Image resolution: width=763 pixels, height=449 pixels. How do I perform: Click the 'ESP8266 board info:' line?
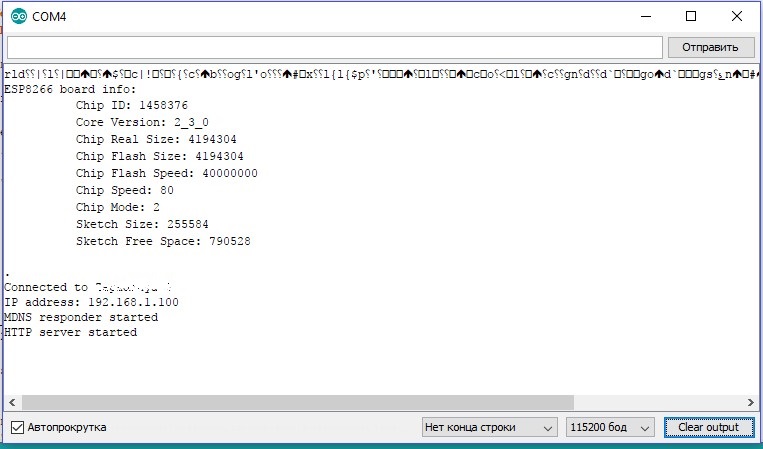click(70, 90)
